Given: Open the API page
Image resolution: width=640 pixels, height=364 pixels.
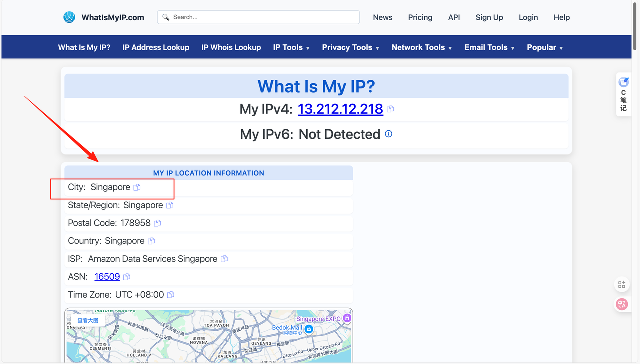Looking at the screenshot, I should click(x=454, y=17).
